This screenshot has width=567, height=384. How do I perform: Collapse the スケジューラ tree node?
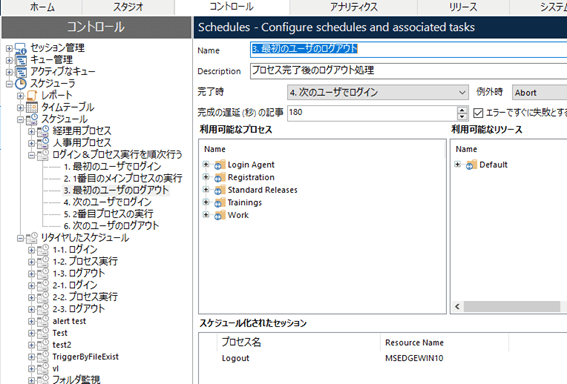tap(9, 84)
